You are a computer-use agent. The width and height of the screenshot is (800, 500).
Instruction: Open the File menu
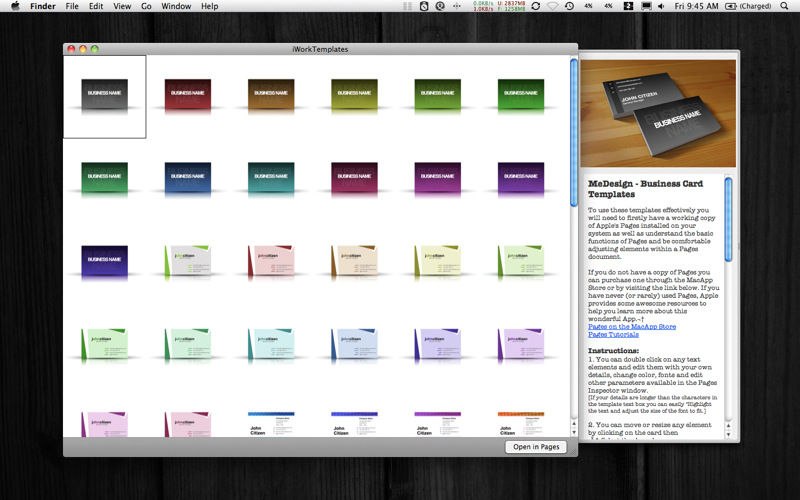coord(72,6)
